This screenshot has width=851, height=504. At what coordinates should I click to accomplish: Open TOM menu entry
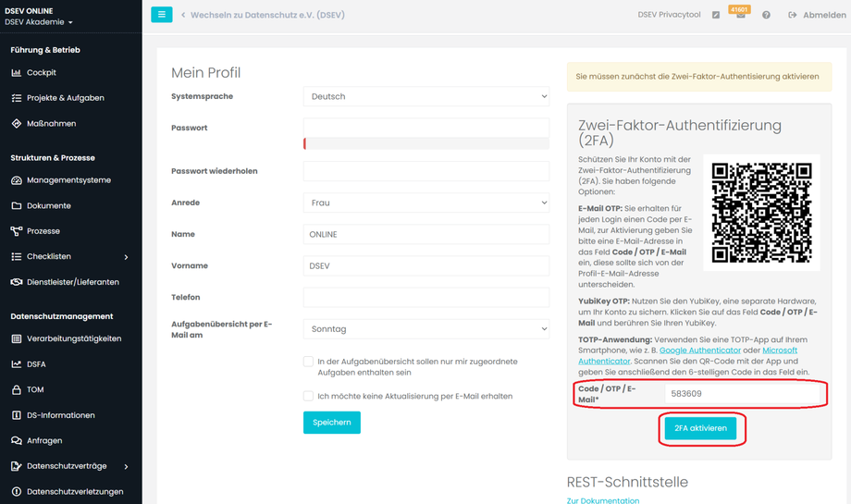[x=35, y=389]
